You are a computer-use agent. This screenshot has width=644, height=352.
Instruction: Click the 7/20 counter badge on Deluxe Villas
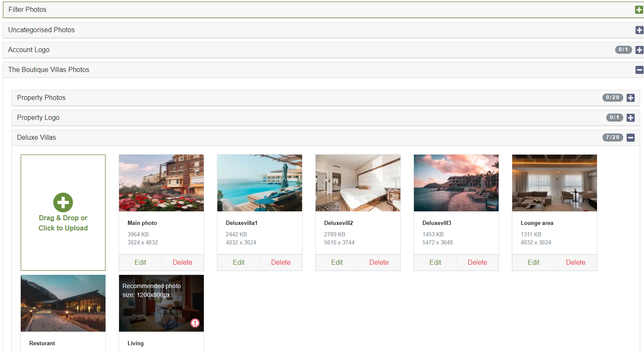613,137
